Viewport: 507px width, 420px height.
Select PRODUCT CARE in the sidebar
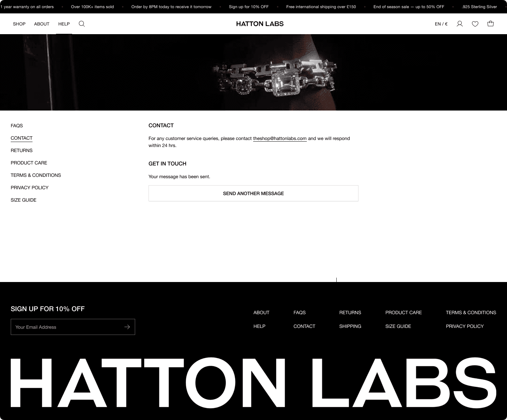click(29, 163)
